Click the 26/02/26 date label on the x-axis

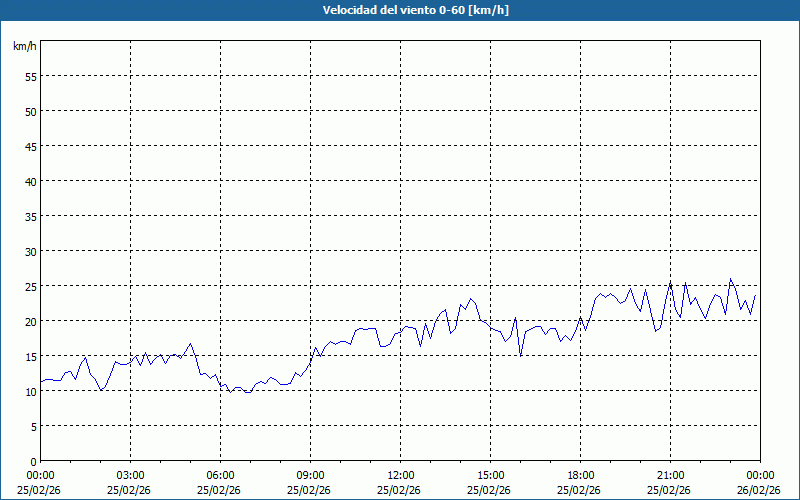pos(760,490)
